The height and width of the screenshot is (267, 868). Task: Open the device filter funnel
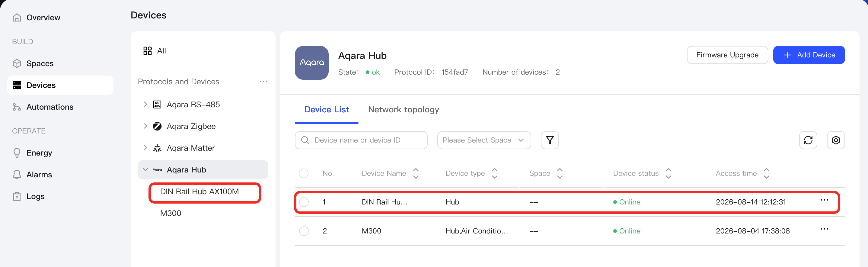550,140
